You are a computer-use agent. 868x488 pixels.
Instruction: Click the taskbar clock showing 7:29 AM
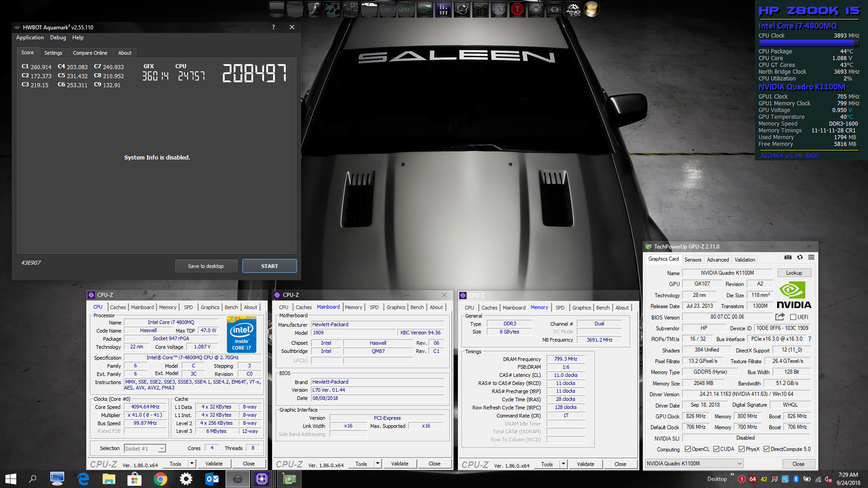pos(848,479)
